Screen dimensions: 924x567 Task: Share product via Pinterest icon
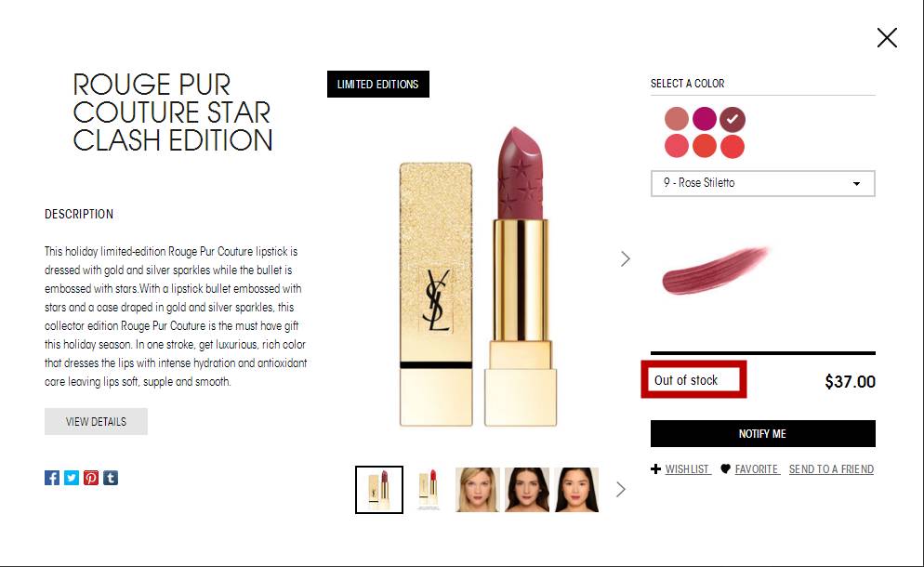(91, 478)
